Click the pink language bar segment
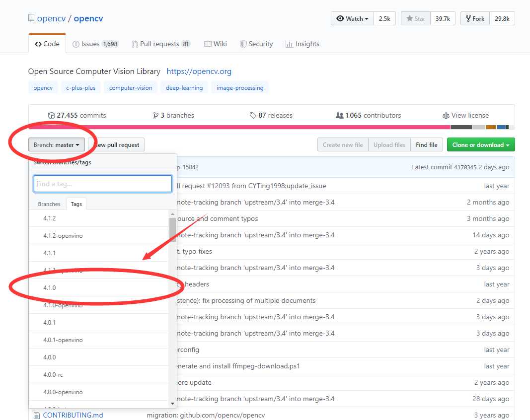The width and height of the screenshot is (530, 420). coord(239,127)
